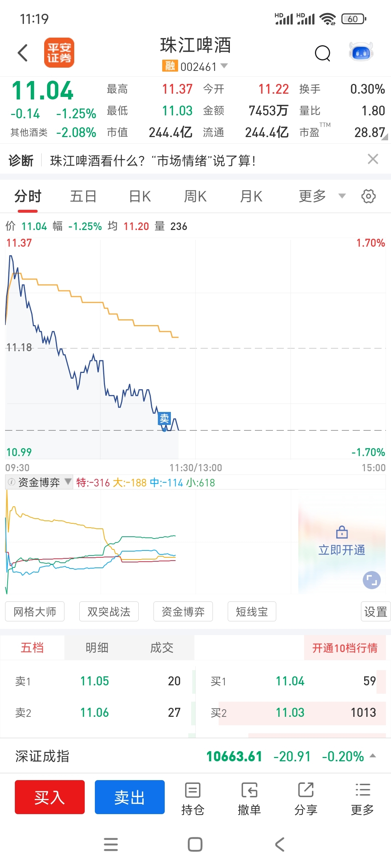Tap the blue 卖出 button
The width and height of the screenshot is (391, 868).
(x=130, y=797)
